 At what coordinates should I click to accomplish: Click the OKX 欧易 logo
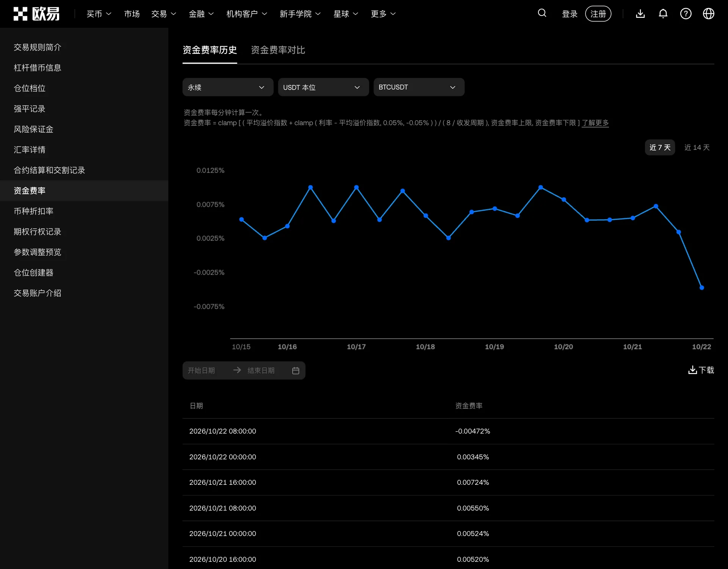pyautogui.click(x=36, y=14)
